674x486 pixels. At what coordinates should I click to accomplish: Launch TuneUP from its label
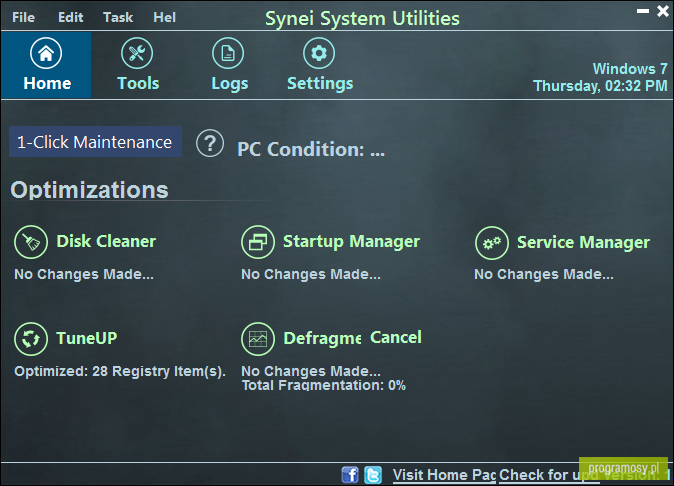87,338
